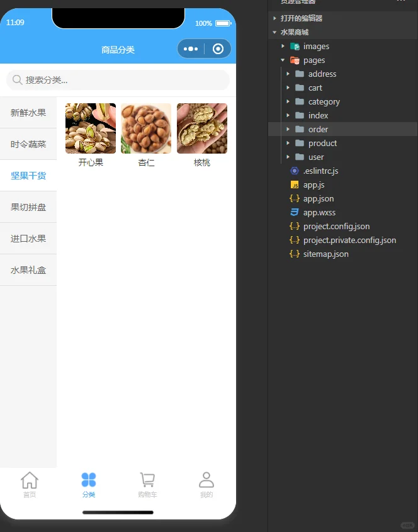This screenshot has width=418, height=532.
Task: Click the 杏仁 label
Action: [146, 162]
